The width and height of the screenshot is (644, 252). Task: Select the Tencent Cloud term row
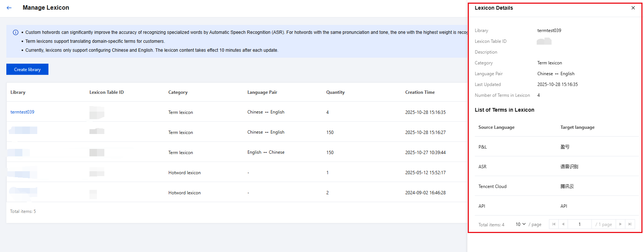pos(492,186)
